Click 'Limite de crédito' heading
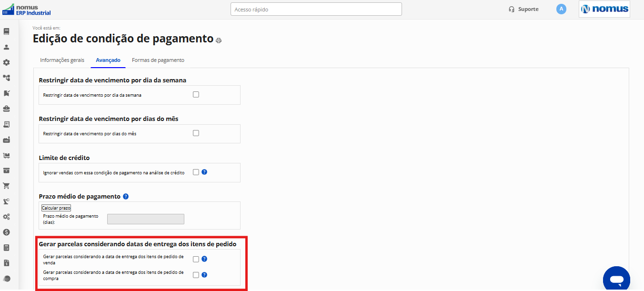 [x=64, y=158]
